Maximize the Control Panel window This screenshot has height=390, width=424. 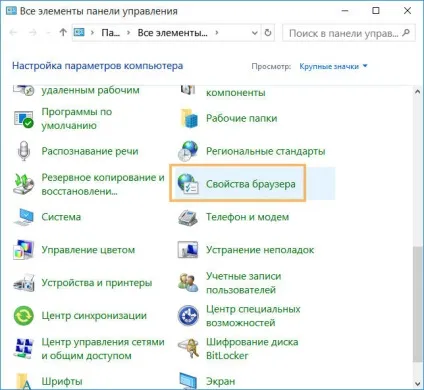tap(376, 11)
